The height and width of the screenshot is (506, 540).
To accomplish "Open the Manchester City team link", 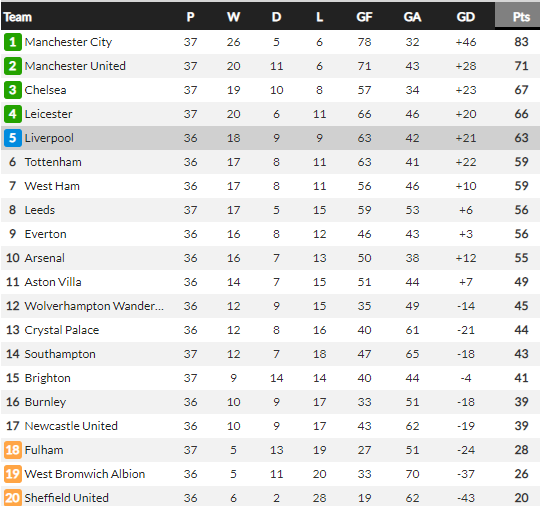I will click(x=68, y=42).
